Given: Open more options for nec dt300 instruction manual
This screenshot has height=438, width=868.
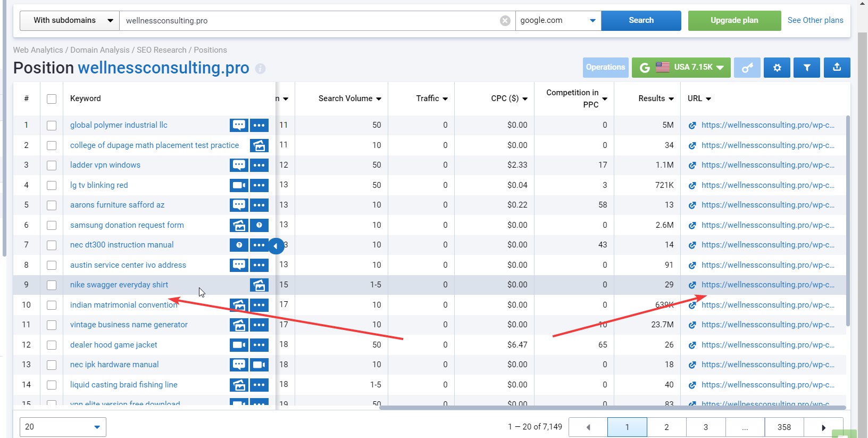Looking at the screenshot, I should (x=259, y=245).
